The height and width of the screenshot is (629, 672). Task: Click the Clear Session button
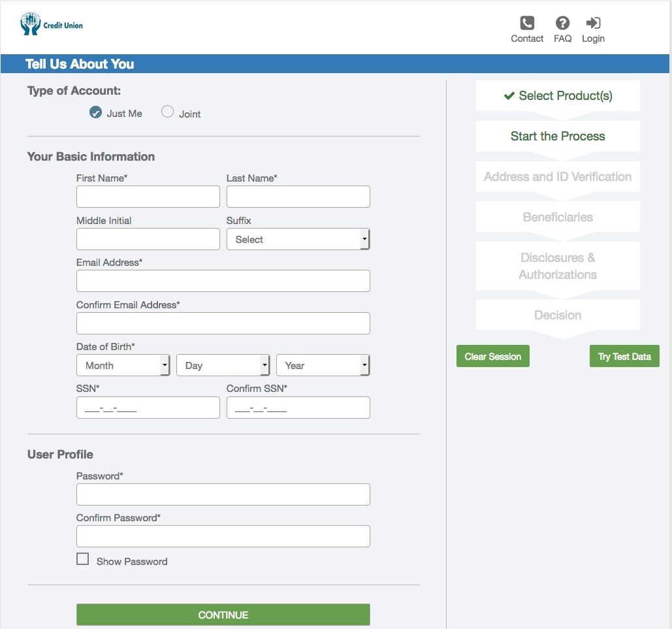pos(492,357)
